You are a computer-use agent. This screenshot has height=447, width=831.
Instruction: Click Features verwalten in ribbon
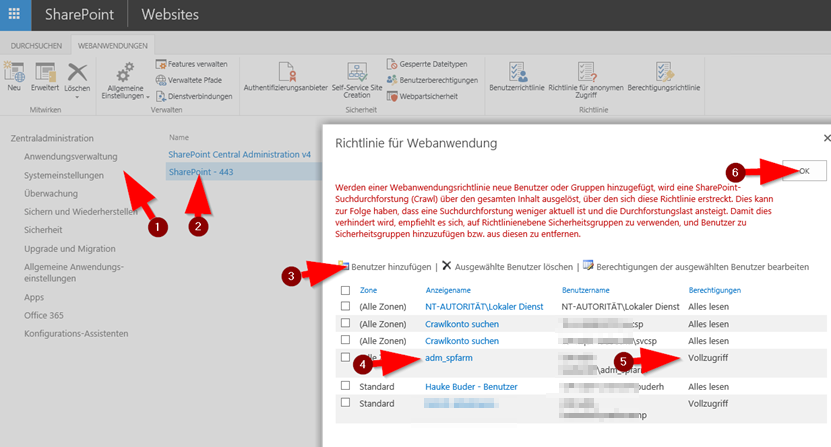[x=191, y=64]
